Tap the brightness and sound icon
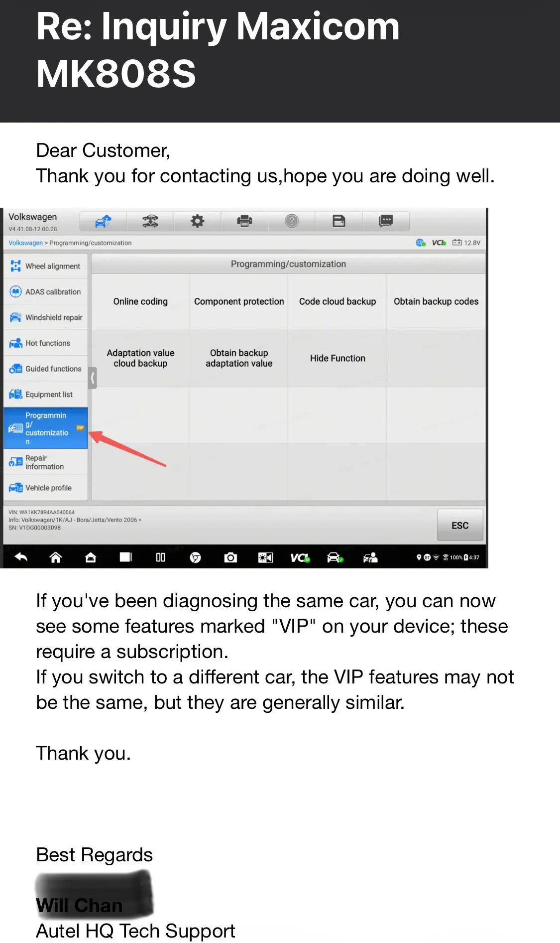The image size is (560, 943). 265,557
